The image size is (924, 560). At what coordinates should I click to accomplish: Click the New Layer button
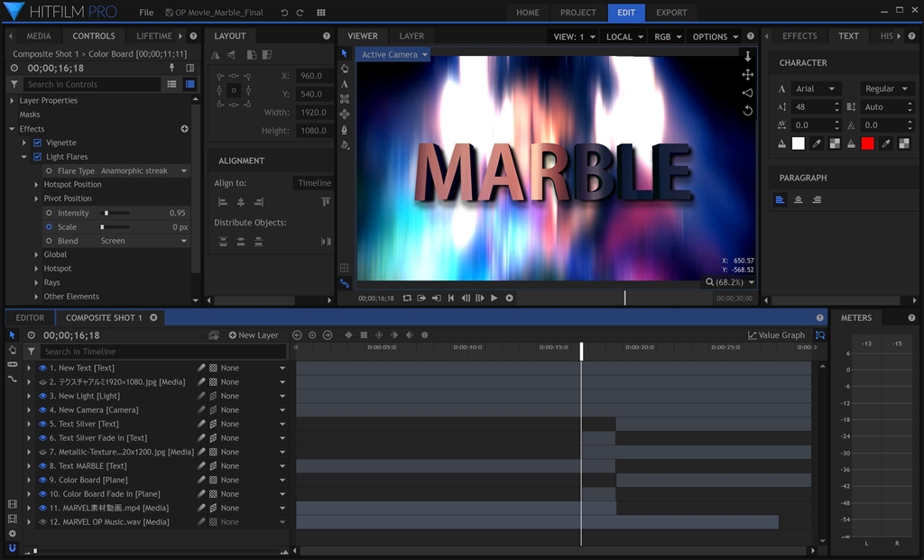254,335
